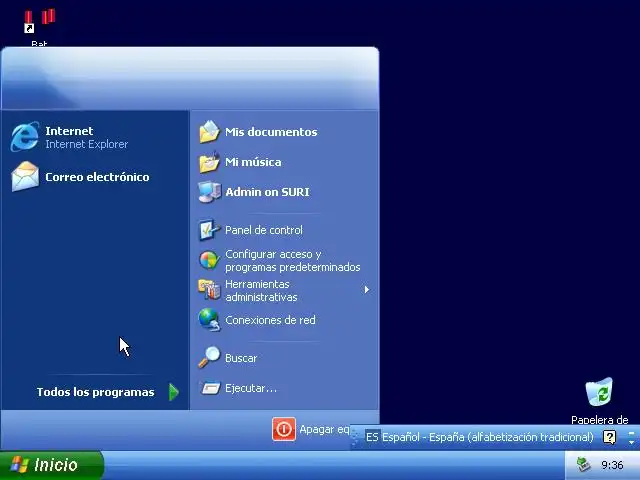Viewport: 640px width, 480px height.
Task: Open the Conexiones de red globe icon
Action: (209, 320)
